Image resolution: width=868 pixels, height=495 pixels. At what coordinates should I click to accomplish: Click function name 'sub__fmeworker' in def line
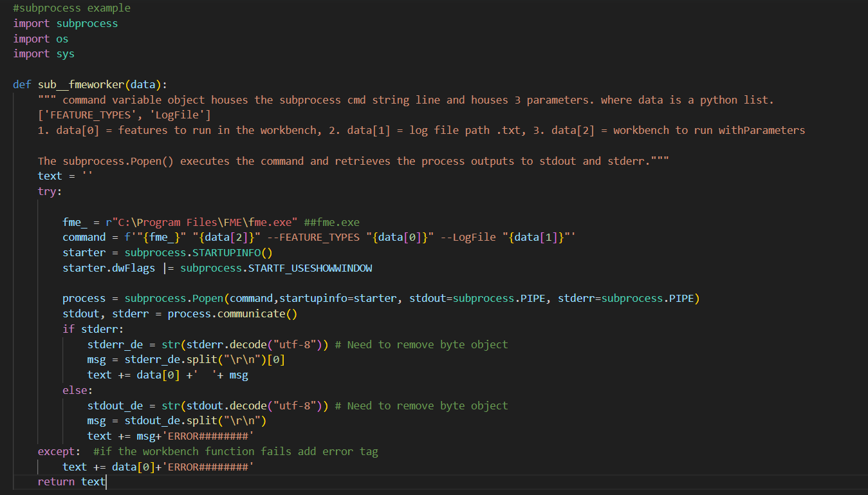(81, 84)
